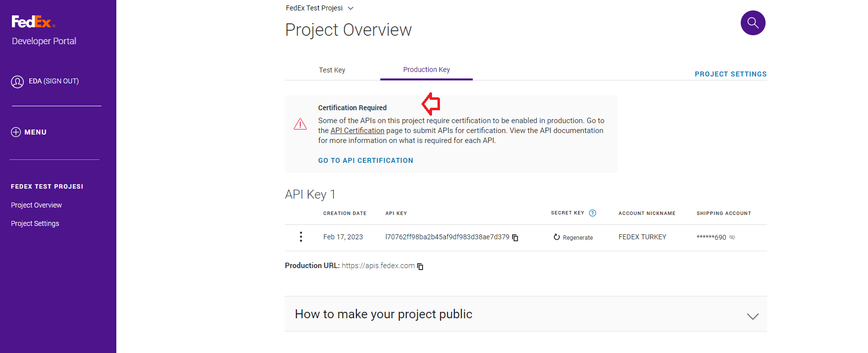
Task: Open the PROJECT SETTINGS link
Action: (x=730, y=74)
